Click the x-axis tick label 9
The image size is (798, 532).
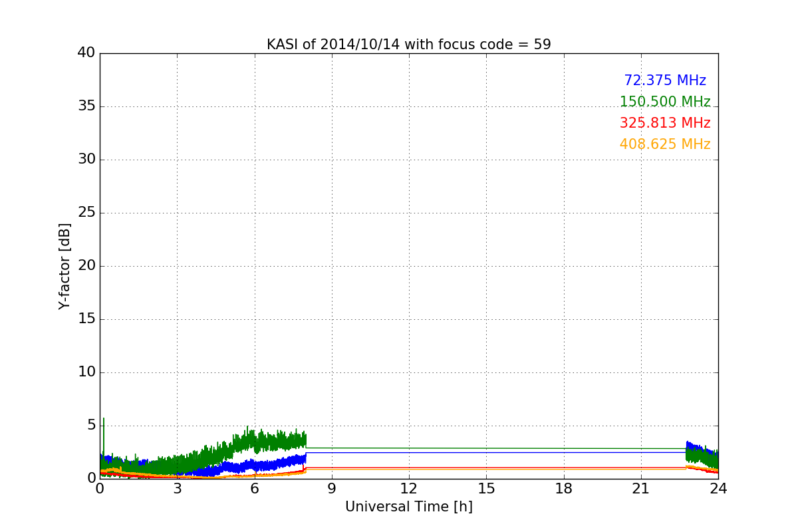click(x=332, y=488)
